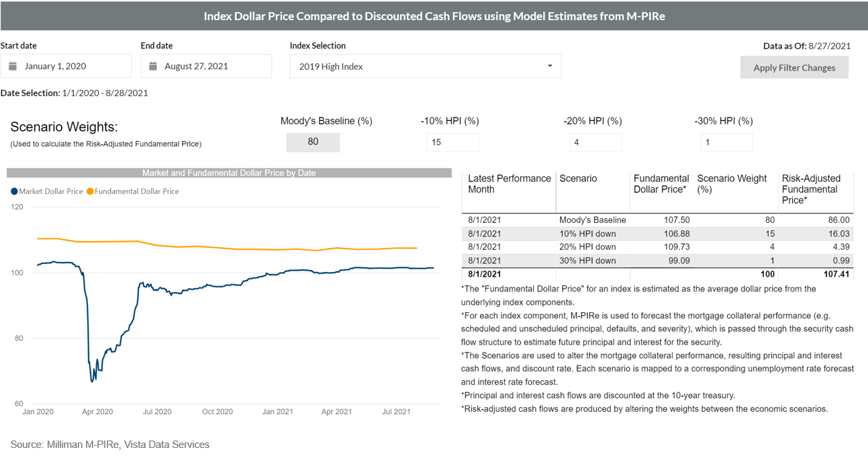
Task: Click the blue Market Dollar Price legend dot
Action: [x=14, y=191]
